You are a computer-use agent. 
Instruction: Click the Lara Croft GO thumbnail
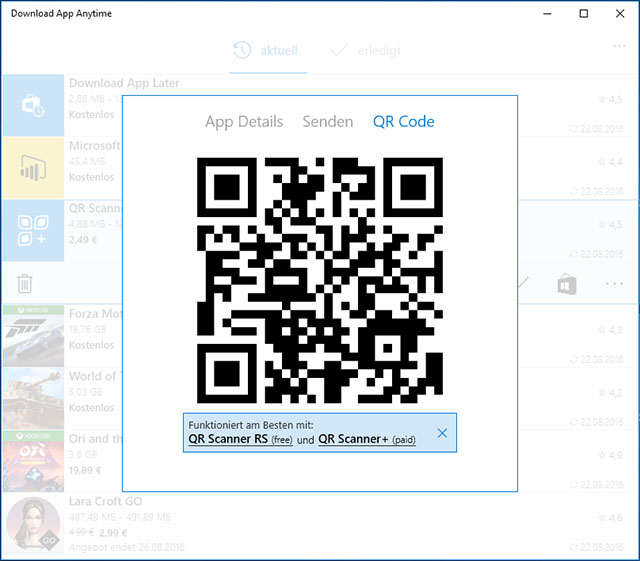point(33,523)
